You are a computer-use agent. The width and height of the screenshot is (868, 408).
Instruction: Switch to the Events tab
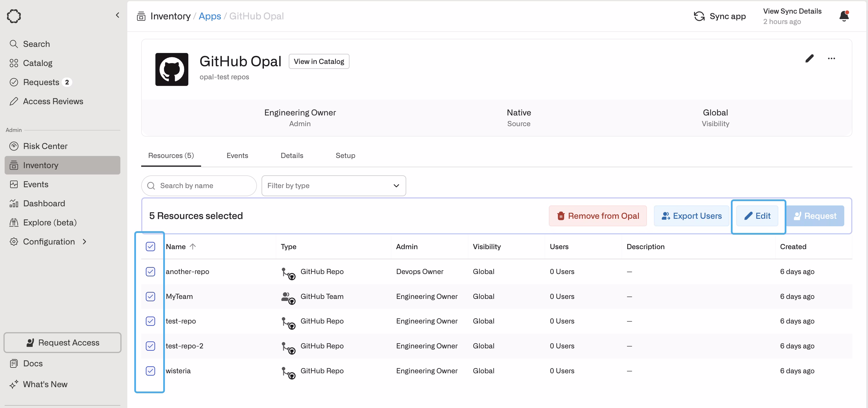point(237,155)
